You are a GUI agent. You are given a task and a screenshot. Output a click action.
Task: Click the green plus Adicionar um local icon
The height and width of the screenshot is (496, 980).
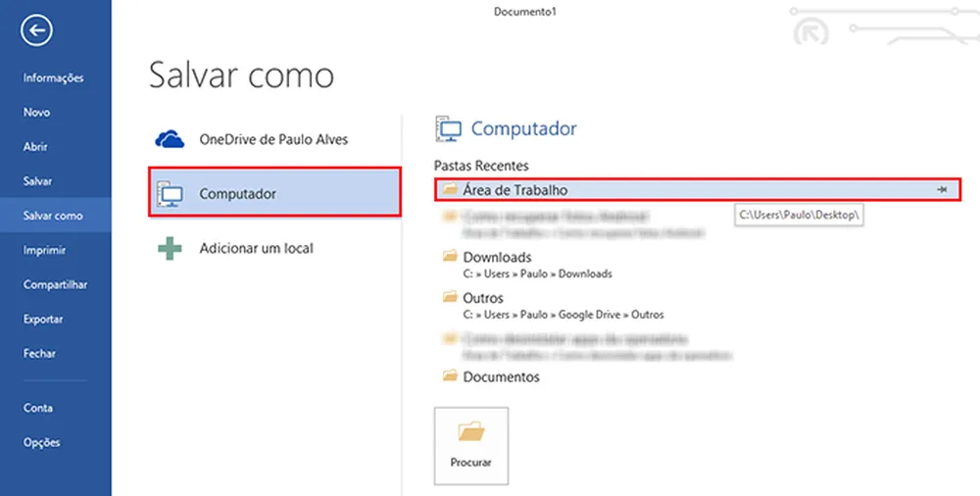pos(171,249)
